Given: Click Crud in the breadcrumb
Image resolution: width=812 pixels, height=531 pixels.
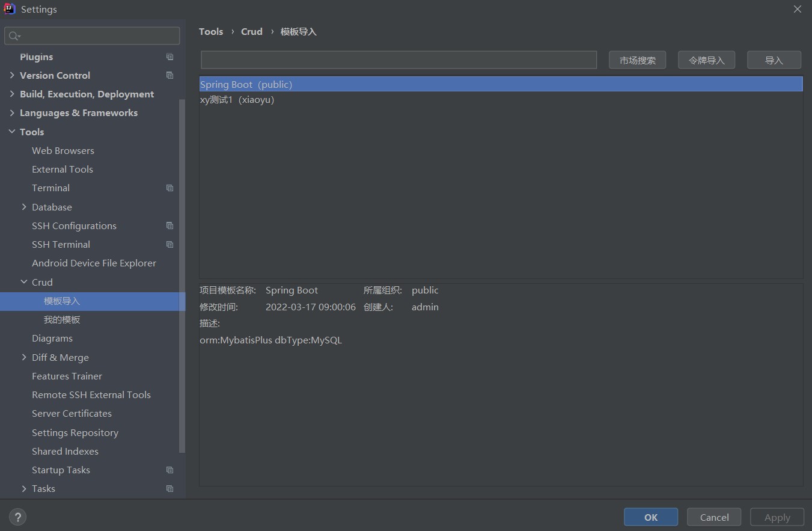Looking at the screenshot, I should (x=252, y=31).
